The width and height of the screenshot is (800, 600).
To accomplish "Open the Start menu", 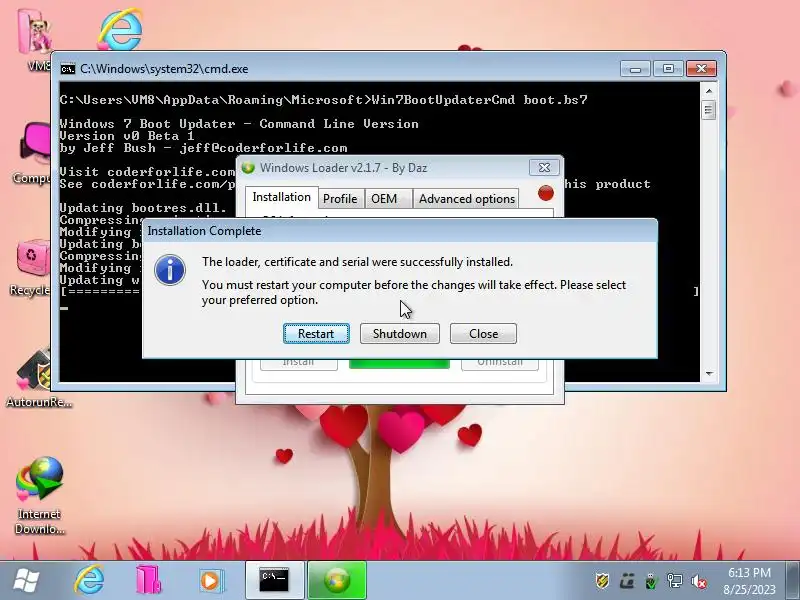I will 27,581.
